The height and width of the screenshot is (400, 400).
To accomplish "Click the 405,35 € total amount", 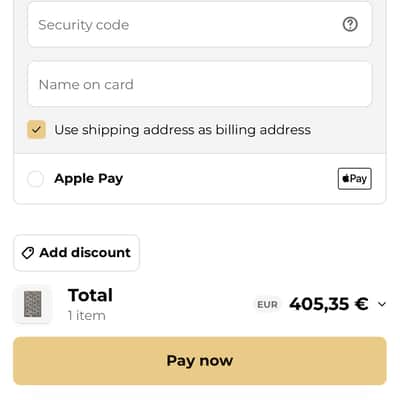I will click(x=329, y=304).
